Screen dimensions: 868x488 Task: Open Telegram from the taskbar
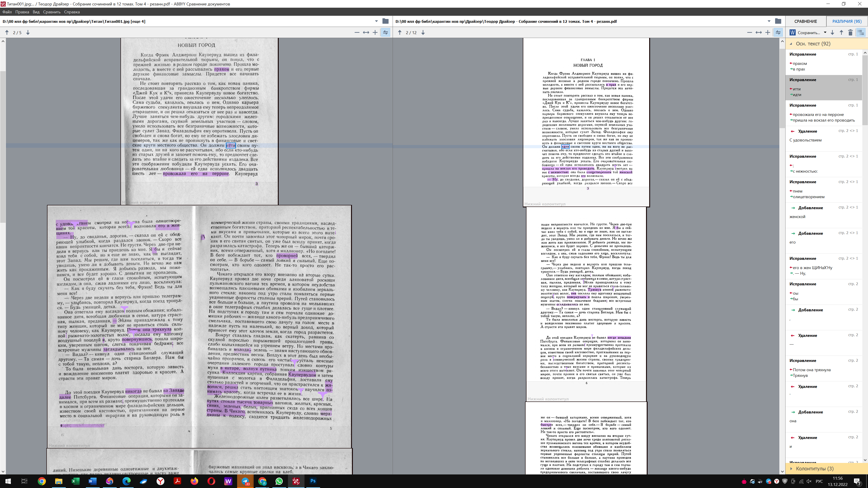(245, 481)
